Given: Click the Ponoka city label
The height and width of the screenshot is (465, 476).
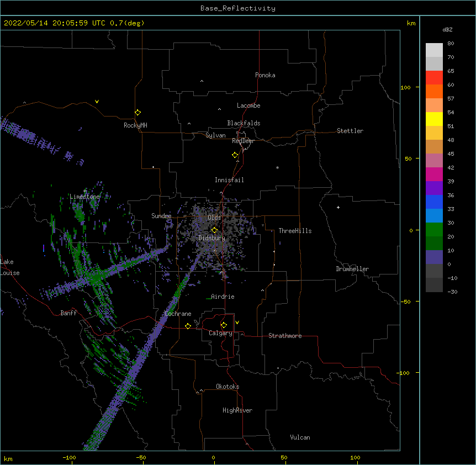Looking at the screenshot, I should click(x=265, y=75).
